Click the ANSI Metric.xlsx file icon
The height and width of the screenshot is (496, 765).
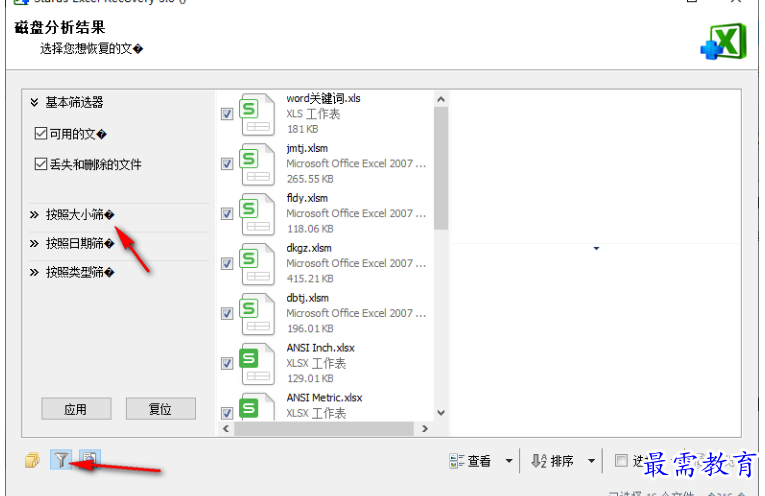pos(257,406)
